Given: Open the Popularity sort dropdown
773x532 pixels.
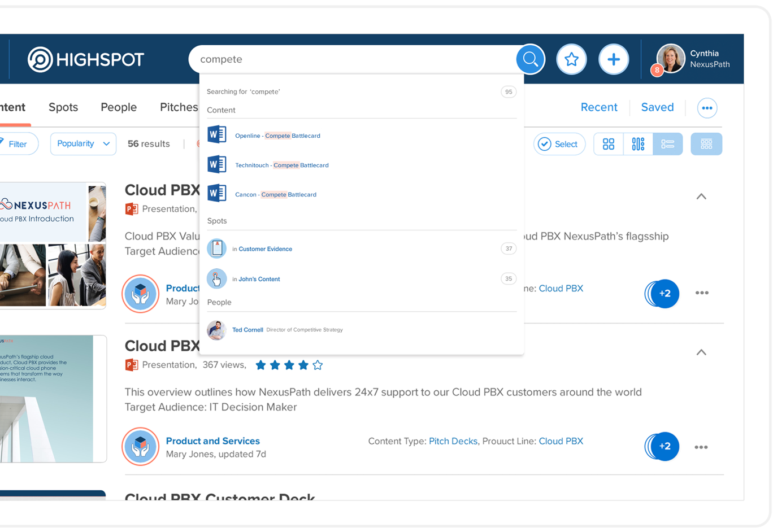Looking at the screenshot, I should pyautogui.click(x=83, y=144).
